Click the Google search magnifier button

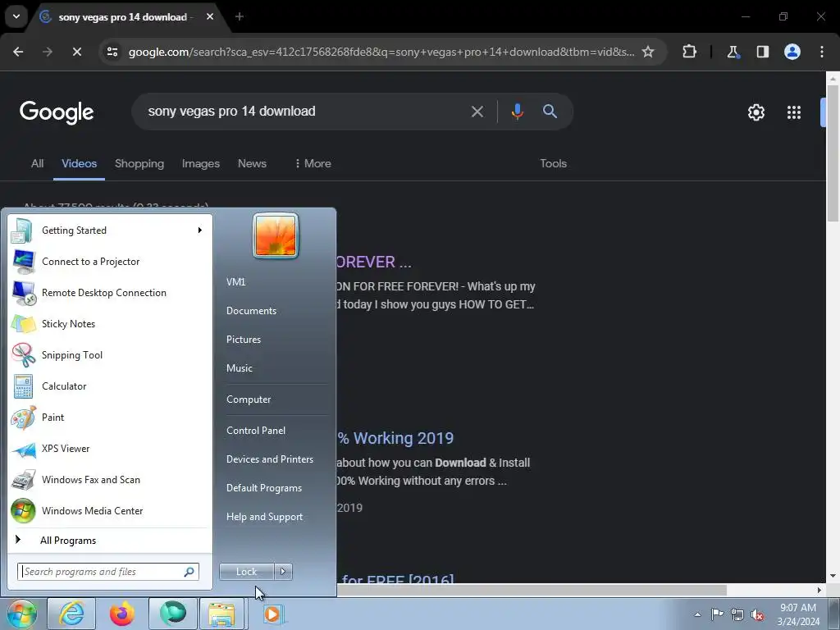pos(550,112)
